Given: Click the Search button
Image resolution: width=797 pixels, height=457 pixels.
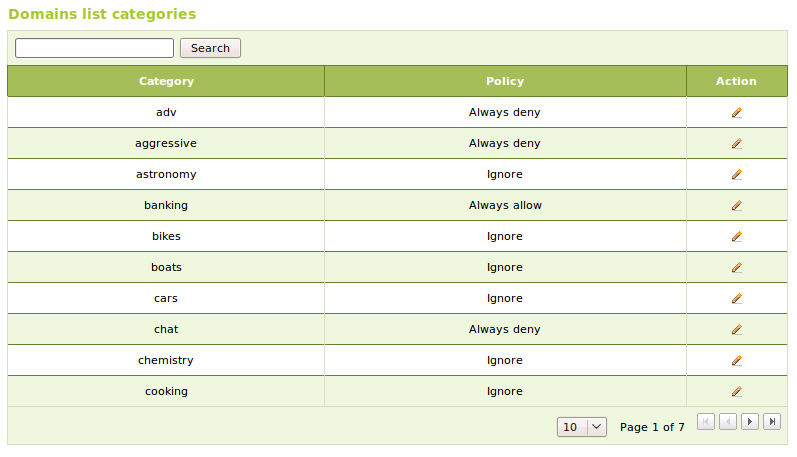Looking at the screenshot, I should 210,48.
